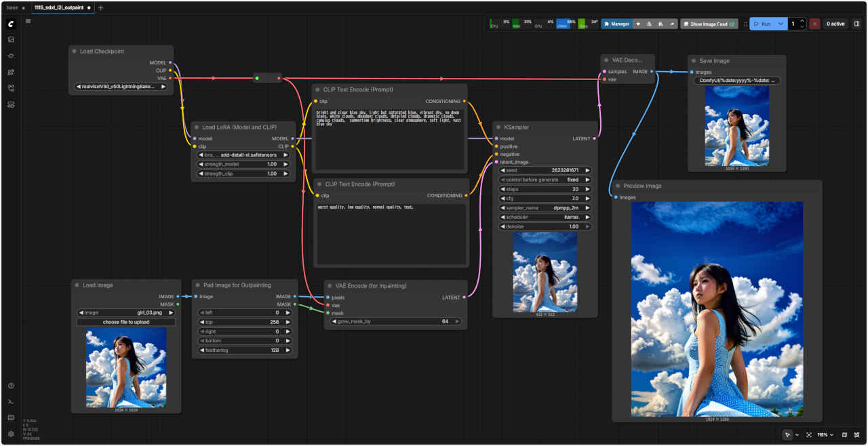This screenshot has width=868, height=446.
Task: Click the red cancel run button
Action: coord(814,24)
